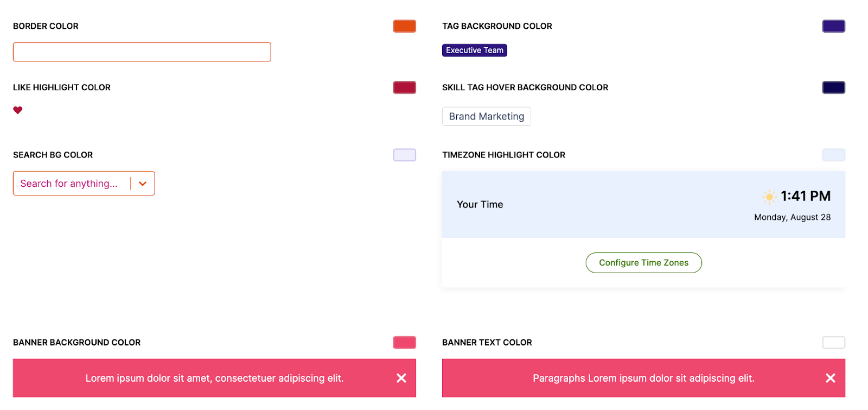Dismiss the Paragraphs Lorem ipsum banner
The image size is (868, 410).
coord(830,378)
